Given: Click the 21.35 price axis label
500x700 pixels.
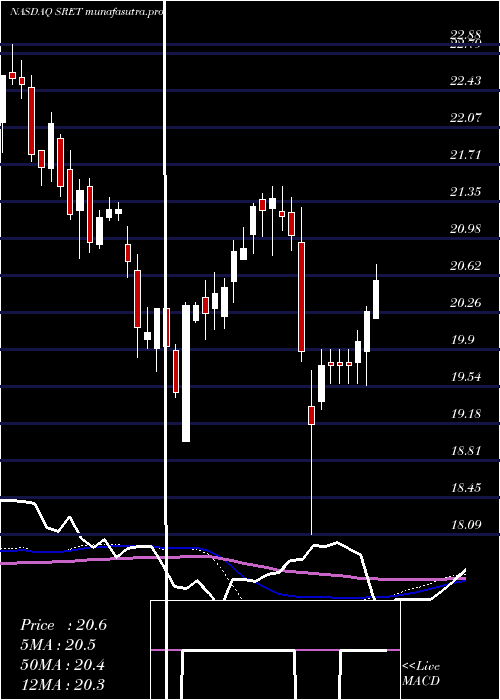Looking at the screenshot, I should coord(466,192).
